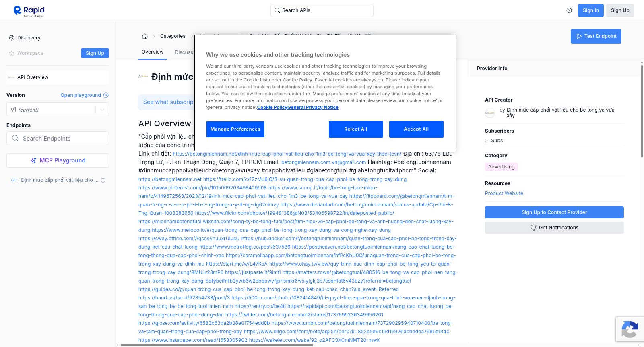
Task: Click the API logo beside the title
Action: pyautogui.click(x=143, y=77)
